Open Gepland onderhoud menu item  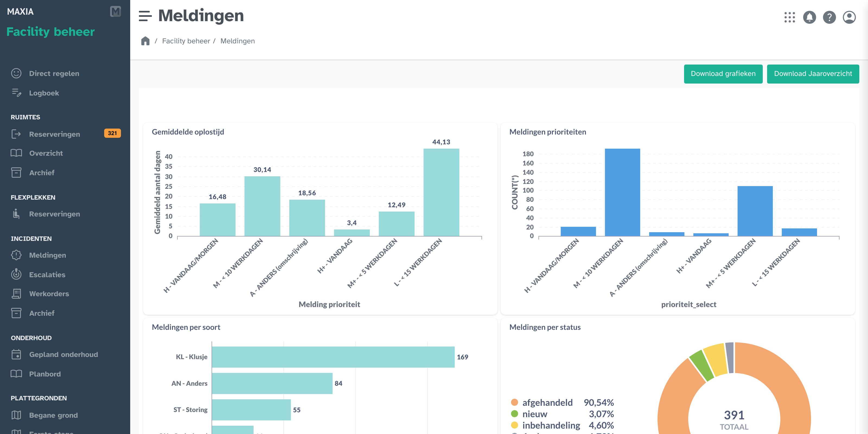click(64, 355)
